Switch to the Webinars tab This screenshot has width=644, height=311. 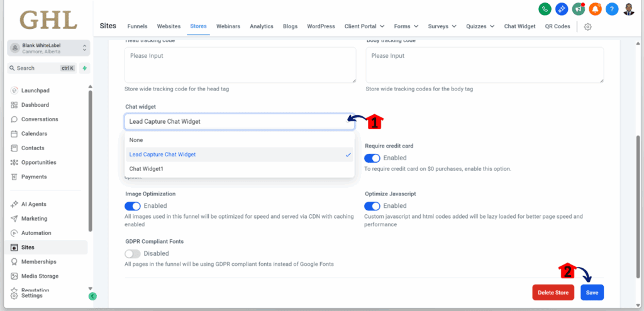[x=228, y=26]
